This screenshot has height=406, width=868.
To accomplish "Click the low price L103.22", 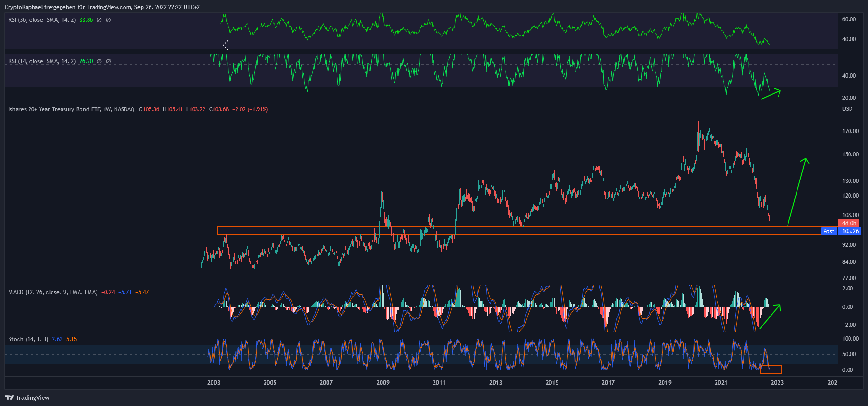I will [196, 109].
